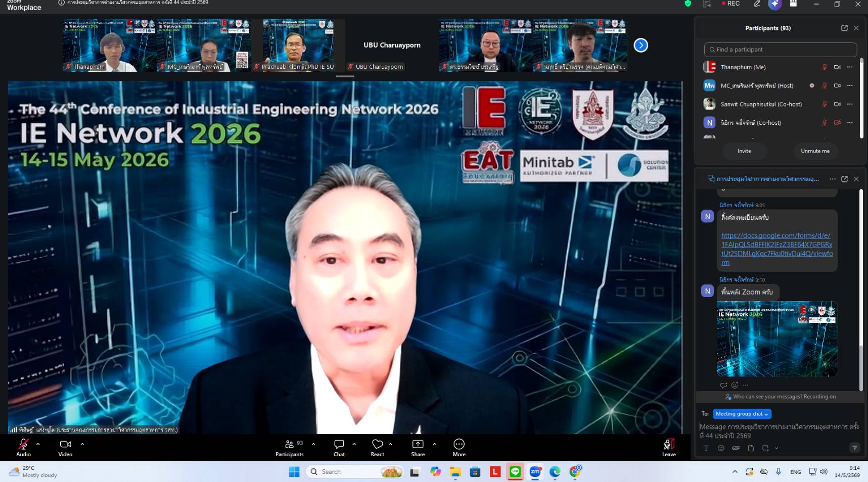This screenshot has width=868, height=482.
Task: Click the green encryption shield icon
Action: coord(688,4)
